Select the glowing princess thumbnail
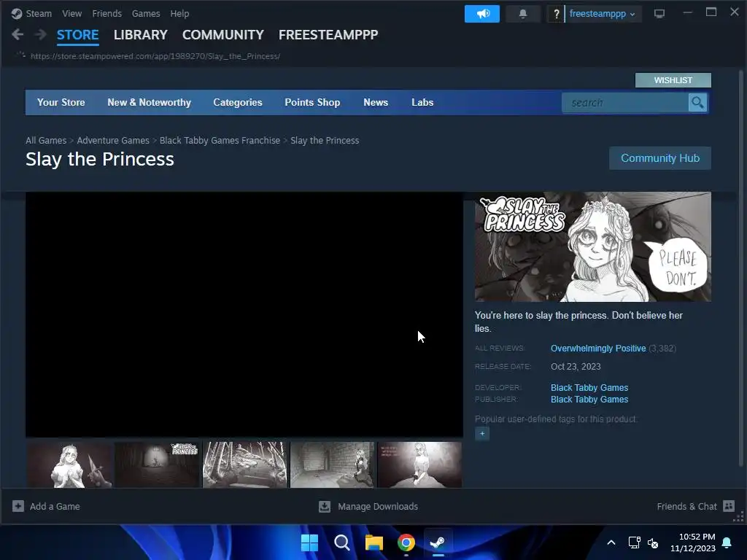This screenshot has height=560, width=747. (x=419, y=464)
